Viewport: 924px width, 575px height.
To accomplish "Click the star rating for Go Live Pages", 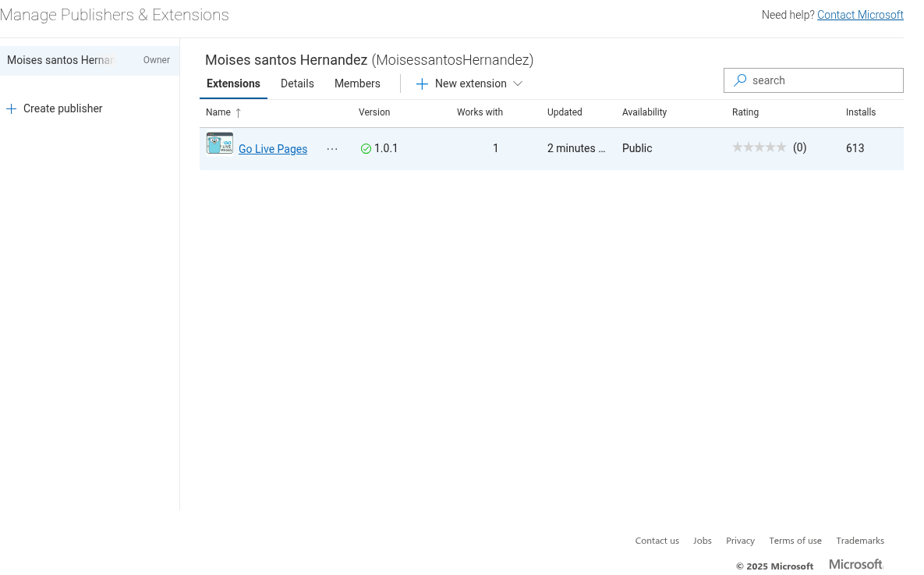I will (x=759, y=147).
